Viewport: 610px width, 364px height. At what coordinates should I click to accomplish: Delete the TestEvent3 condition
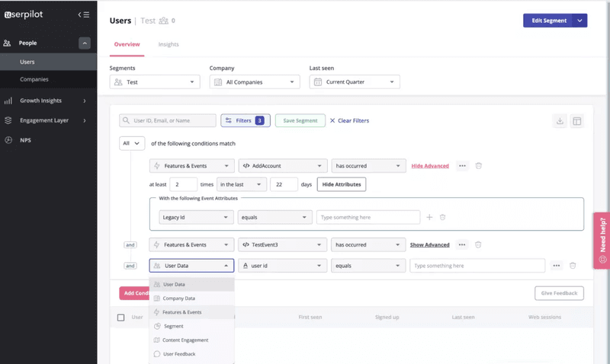coord(478,245)
